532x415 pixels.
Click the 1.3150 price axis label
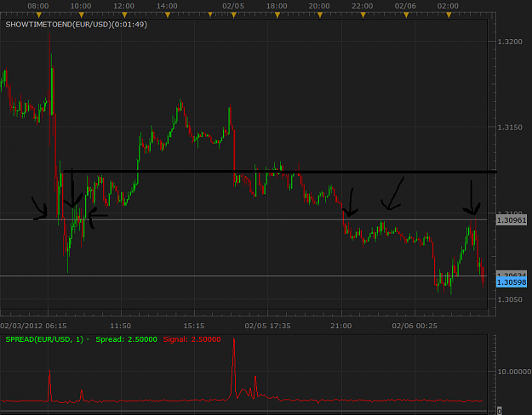tap(510, 128)
